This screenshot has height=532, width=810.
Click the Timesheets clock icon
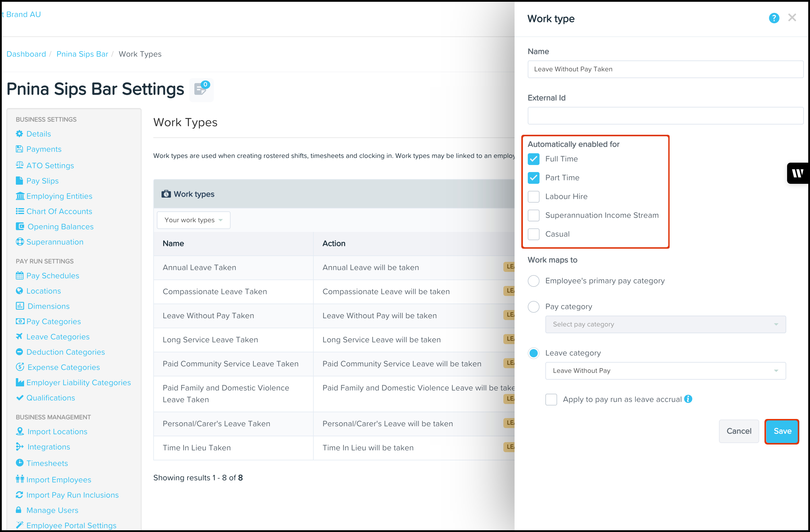(19, 463)
